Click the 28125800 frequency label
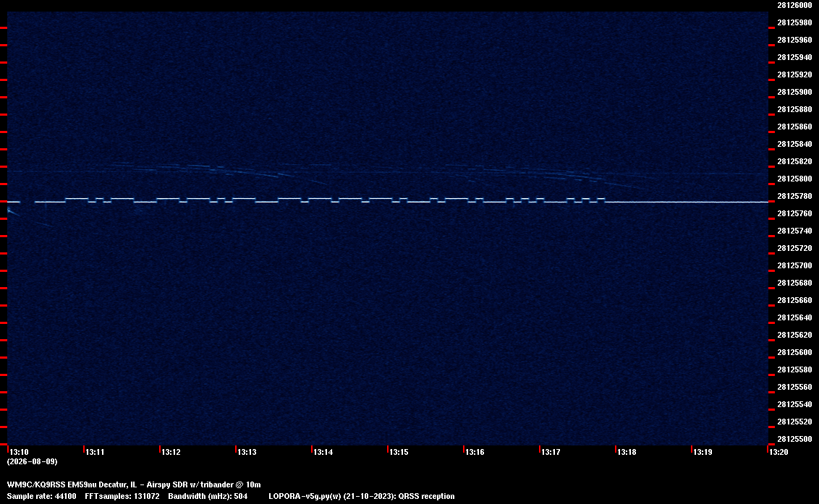Viewport: 819px width, 504px height. tap(794, 179)
